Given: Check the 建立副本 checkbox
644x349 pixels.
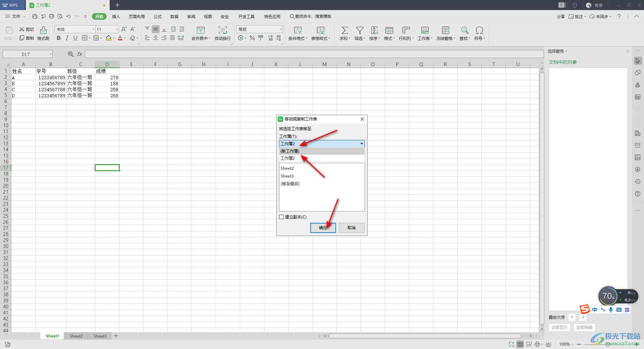Looking at the screenshot, I should click(x=281, y=217).
